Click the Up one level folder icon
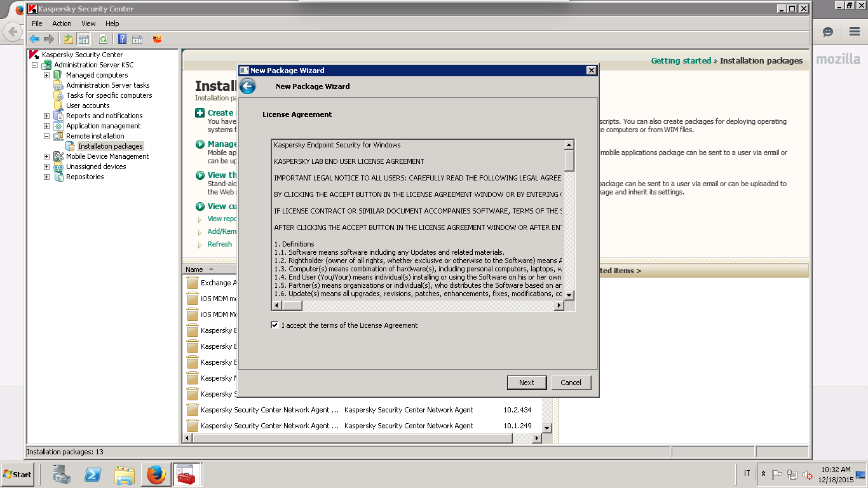868x488 pixels. point(69,39)
